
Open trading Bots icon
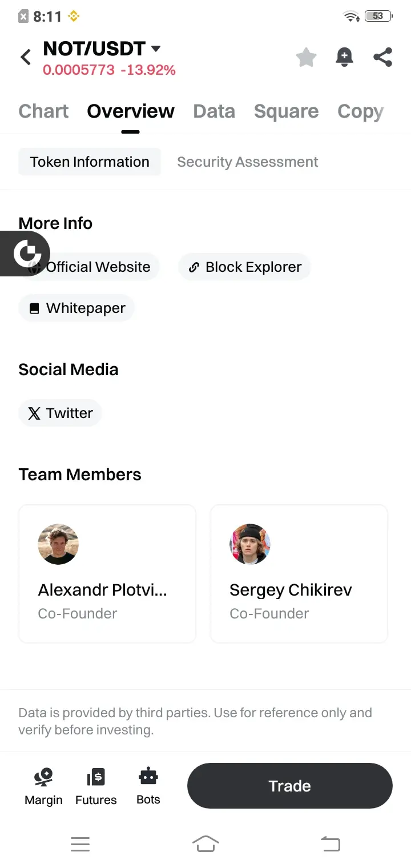(148, 786)
